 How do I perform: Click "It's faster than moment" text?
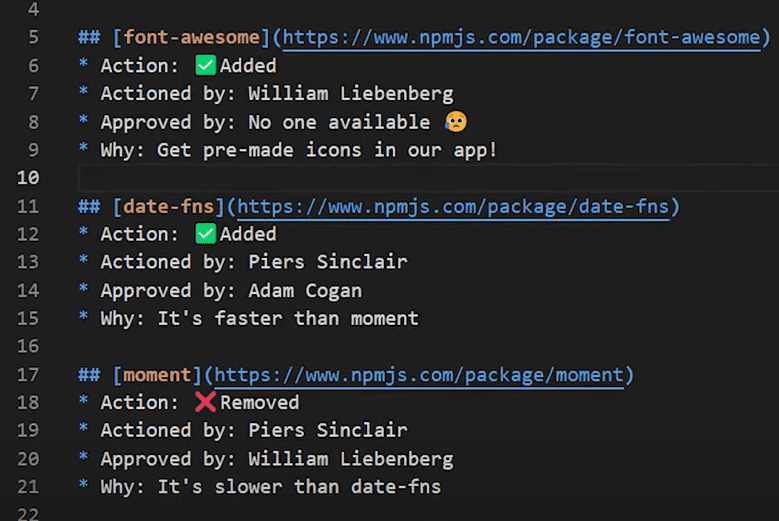pos(288,319)
